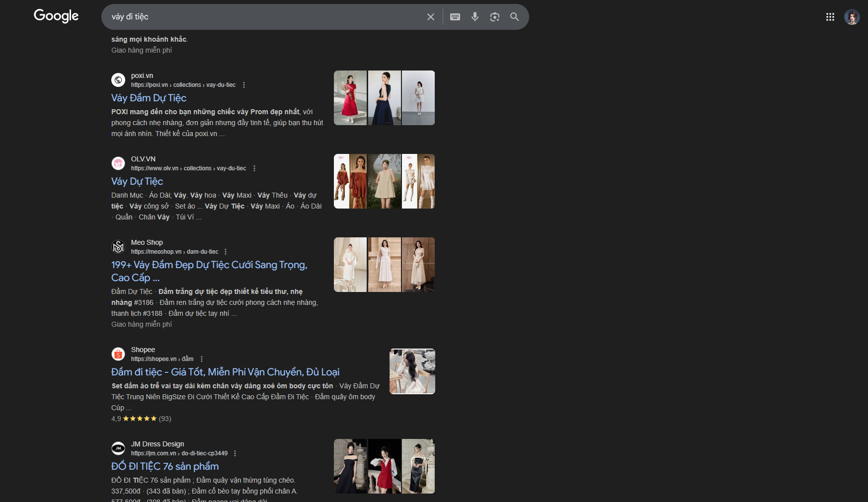Open options menu for JM Dress Design

click(235, 453)
